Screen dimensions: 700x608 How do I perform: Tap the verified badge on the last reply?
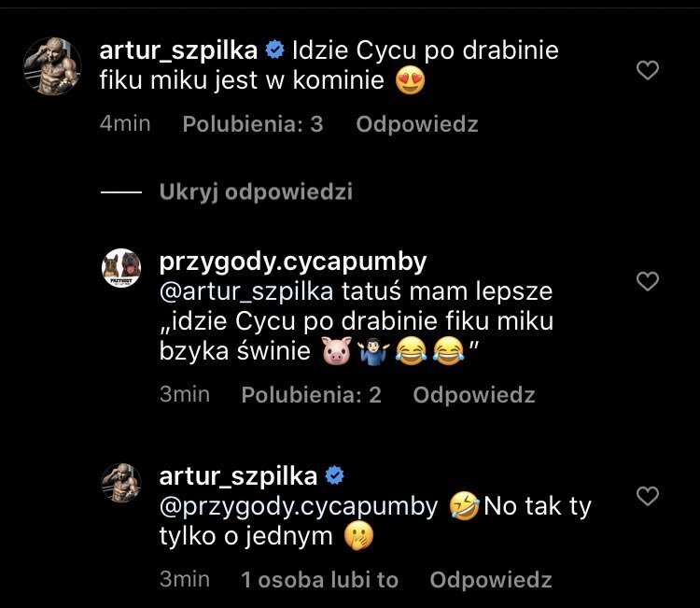pyautogui.click(x=336, y=476)
